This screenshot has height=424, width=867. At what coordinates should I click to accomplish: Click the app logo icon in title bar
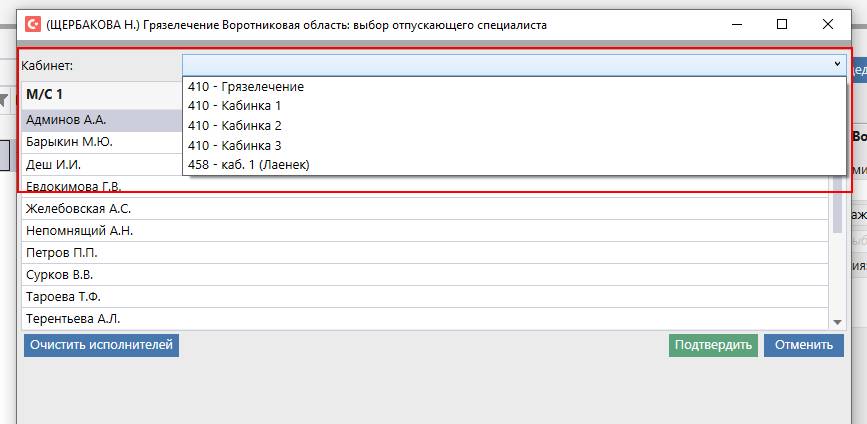(x=32, y=24)
